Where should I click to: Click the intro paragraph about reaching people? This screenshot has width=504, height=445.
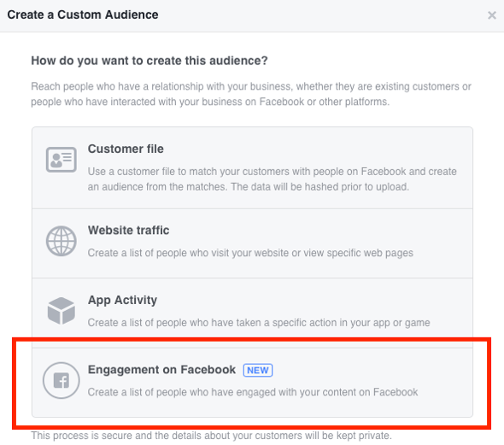click(251, 94)
